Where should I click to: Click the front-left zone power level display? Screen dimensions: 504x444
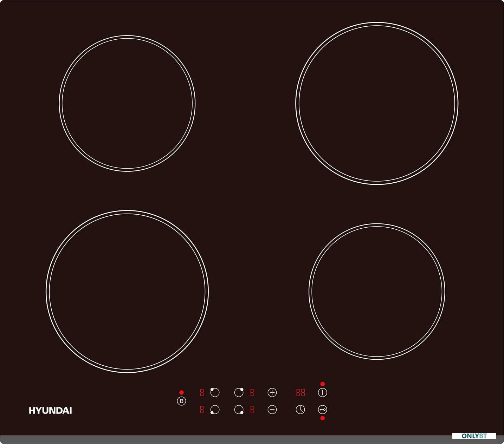coord(202,410)
